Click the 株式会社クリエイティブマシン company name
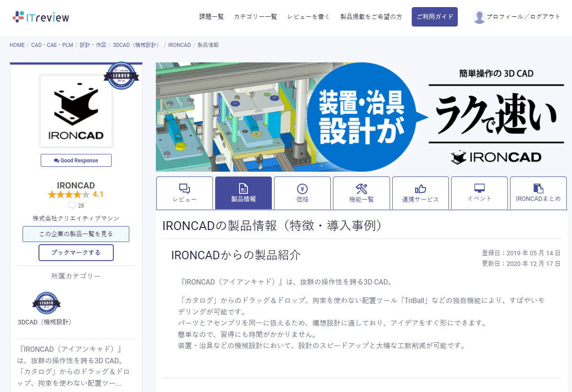 tap(76, 219)
